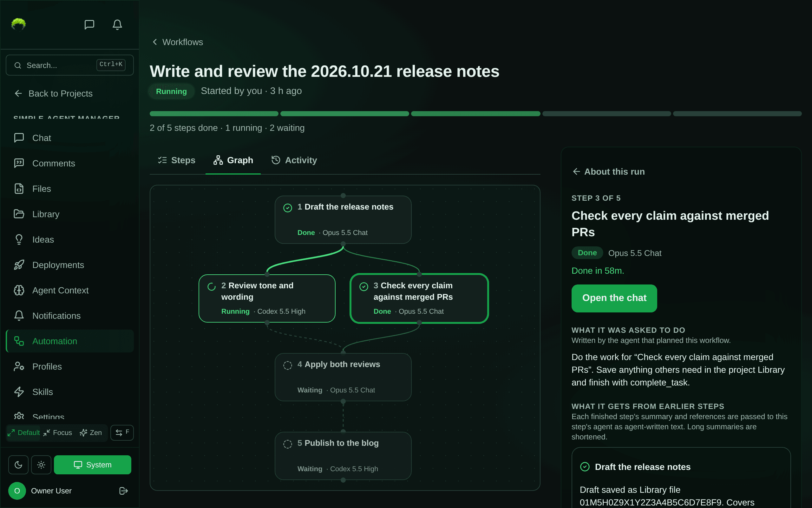Open Agent Context in sidebar
The image size is (812, 508).
[70, 290]
